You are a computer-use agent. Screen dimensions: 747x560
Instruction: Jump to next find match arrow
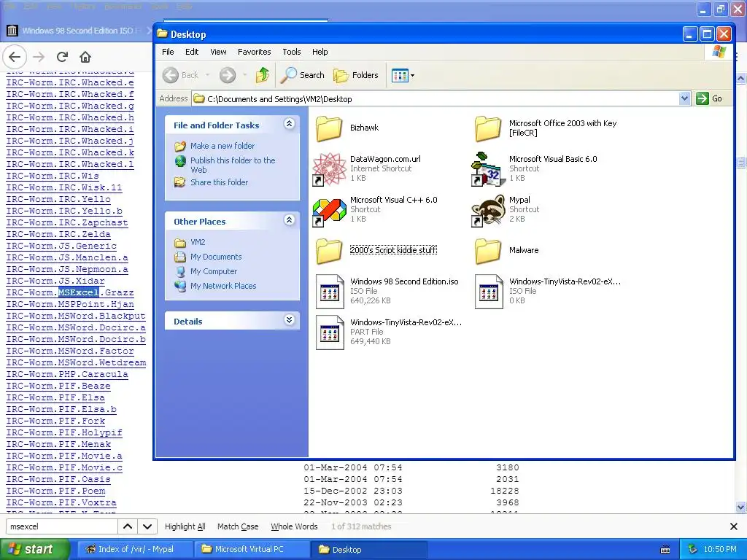147,526
